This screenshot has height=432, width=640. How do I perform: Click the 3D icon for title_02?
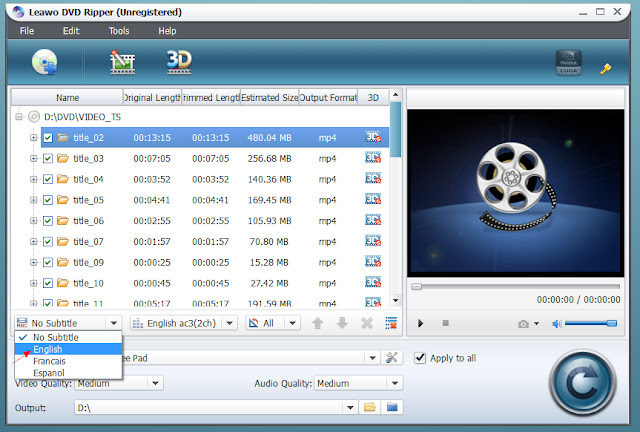[x=373, y=137]
